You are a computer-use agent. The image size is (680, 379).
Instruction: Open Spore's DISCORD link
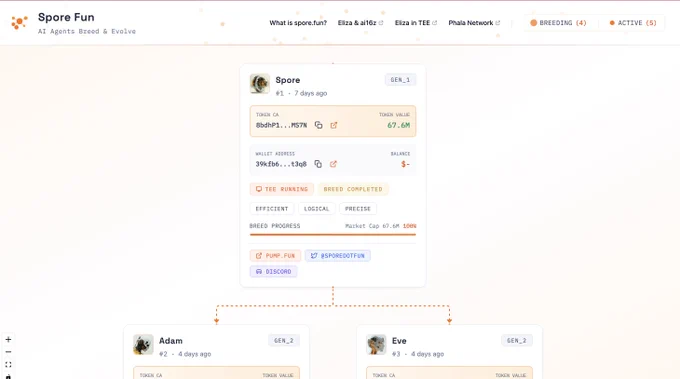click(273, 271)
